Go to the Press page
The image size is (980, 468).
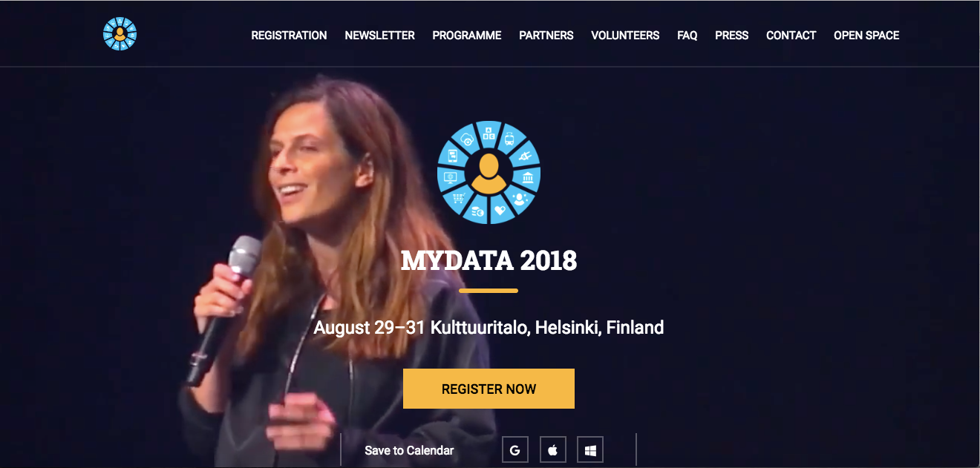tap(732, 35)
